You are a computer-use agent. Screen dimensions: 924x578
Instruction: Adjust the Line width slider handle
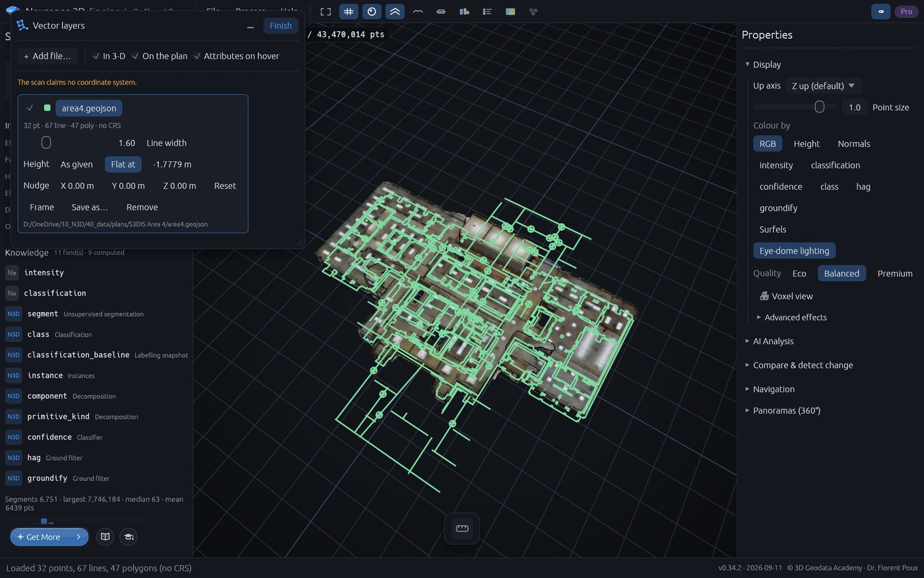[46, 143]
